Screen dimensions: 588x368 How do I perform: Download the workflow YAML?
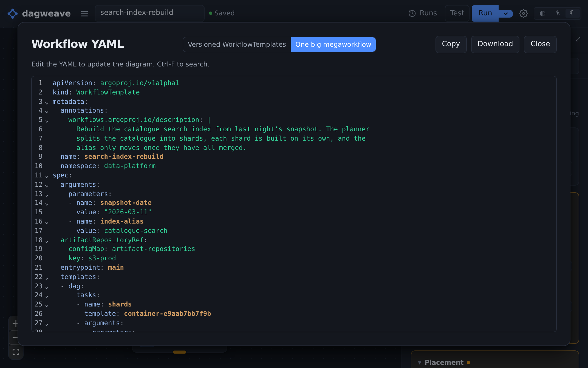(x=495, y=44)
